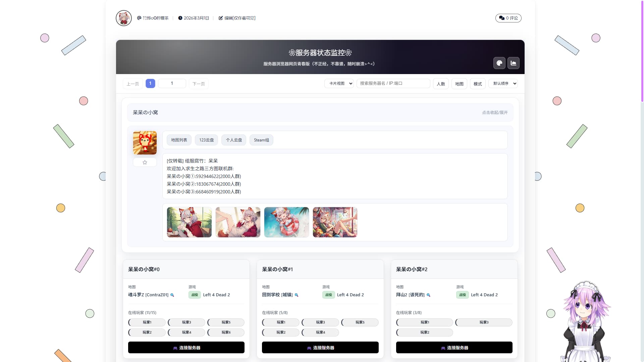The width and height of the screenshot is (644, 362).
Task: Click the magnifier icon beside 拜山2 map
Action: [428, 295]
